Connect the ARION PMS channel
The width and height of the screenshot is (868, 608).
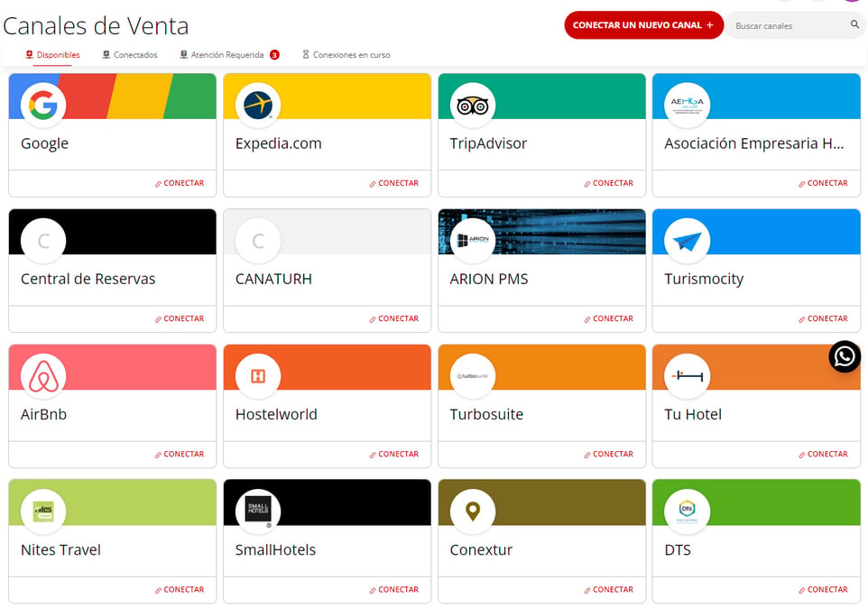click(608, 318)
